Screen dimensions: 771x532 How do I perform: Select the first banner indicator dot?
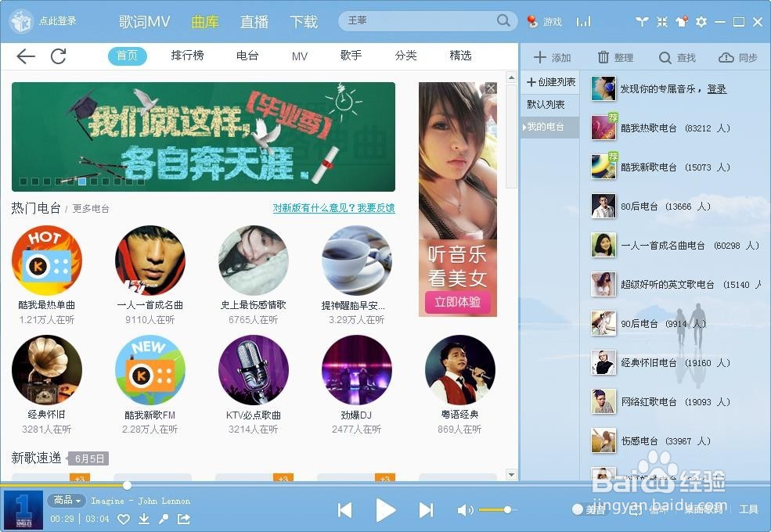click(x=23, y=182)
